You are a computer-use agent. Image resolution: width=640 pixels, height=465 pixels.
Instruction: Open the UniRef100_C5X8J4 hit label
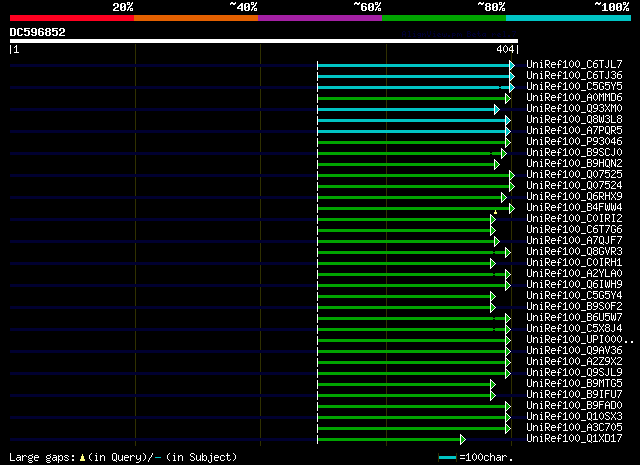tap(574, 329)
